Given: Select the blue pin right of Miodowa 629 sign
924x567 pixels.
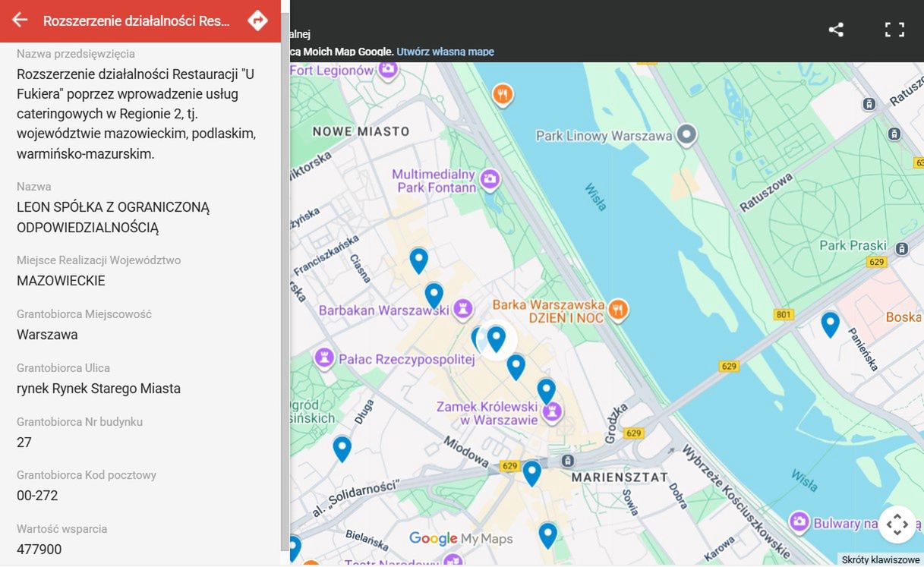Looking at the screenshot, I should (x=532, y=473).
